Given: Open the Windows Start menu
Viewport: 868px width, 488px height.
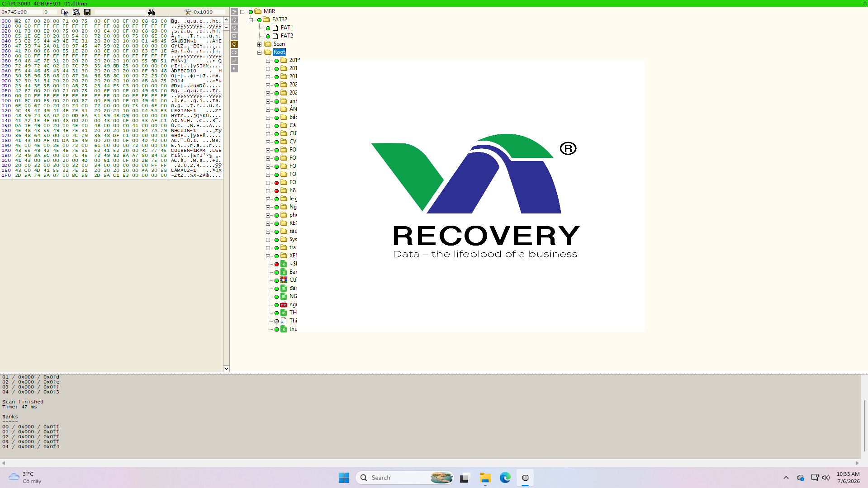Looking at the screenshot, I should point(344,478).
